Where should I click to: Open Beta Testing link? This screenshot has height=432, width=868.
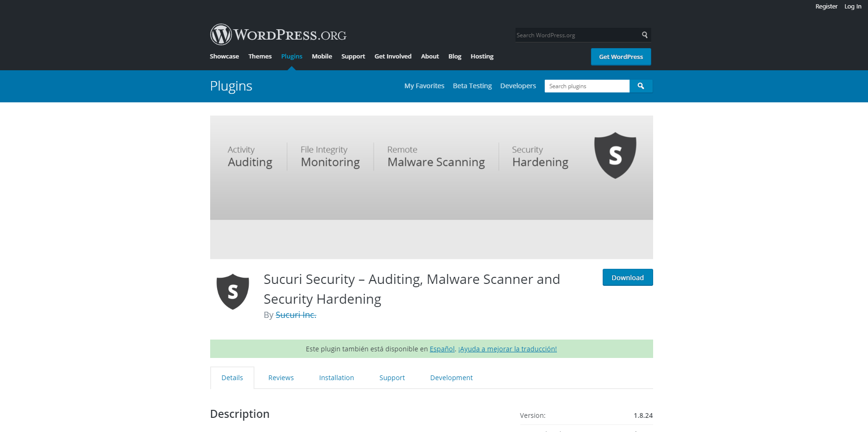coord(472,86)
